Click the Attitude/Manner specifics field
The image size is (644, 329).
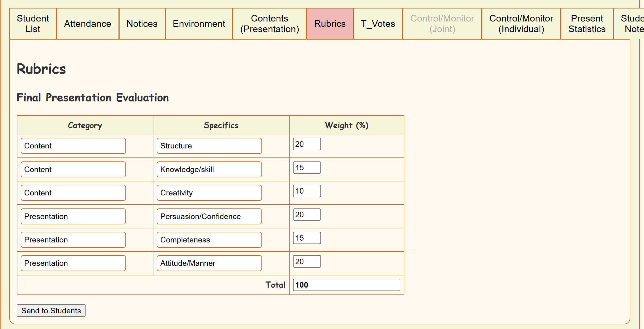click(209, 263)
